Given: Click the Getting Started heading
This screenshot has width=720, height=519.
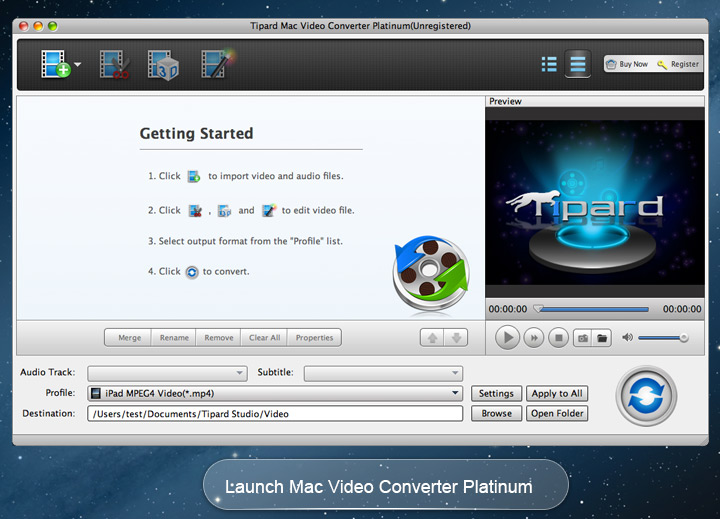Looking at the screenshot, I should pos(196,133).
